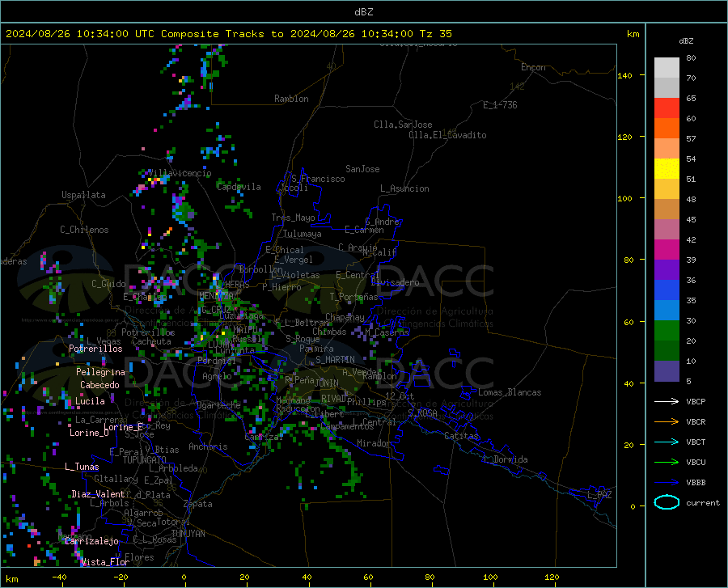Click the C_Chilenos map label
Screen dimensions: 728x588
(84, 230)
